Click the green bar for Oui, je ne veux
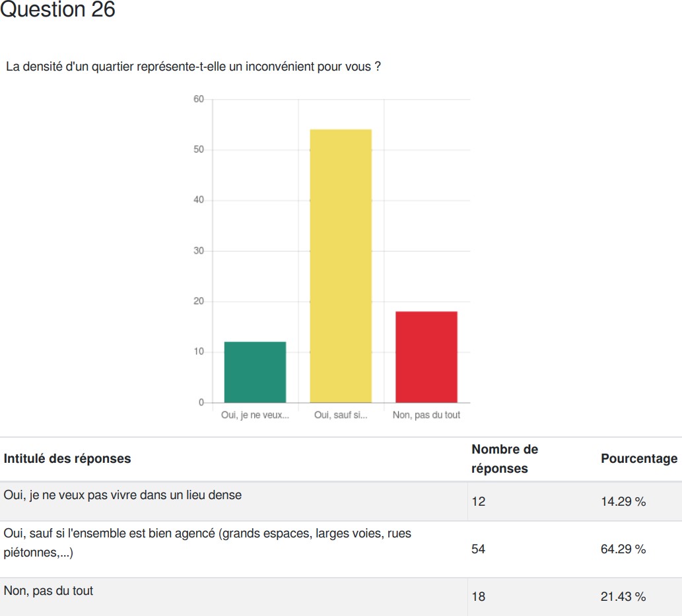The width and height of the screenshot is (682, 616). 256,372
